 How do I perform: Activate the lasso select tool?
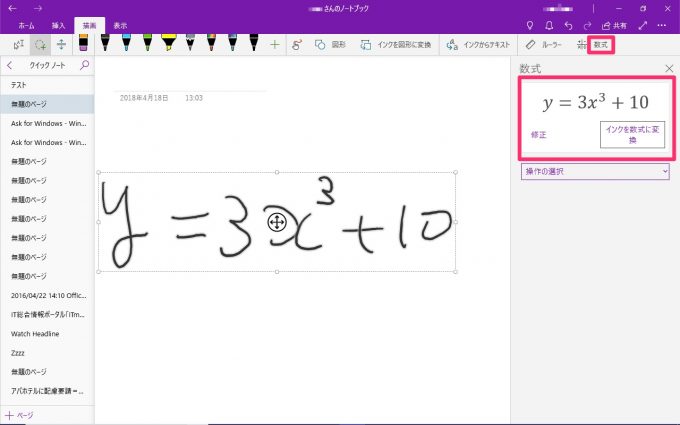pyautogui.click(x=40, y=45)
